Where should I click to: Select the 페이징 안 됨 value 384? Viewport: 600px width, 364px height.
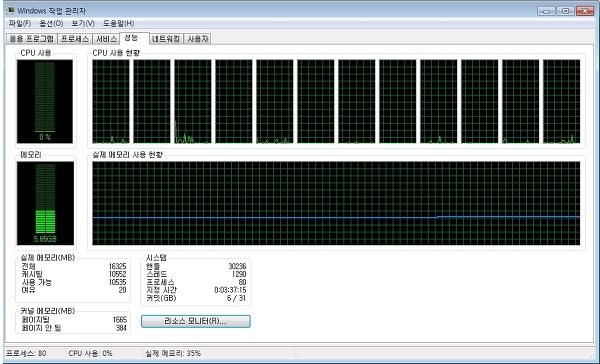121,328
